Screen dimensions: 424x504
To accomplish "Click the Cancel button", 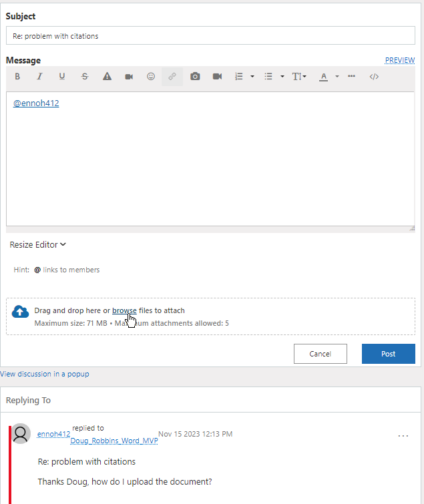I will (320, 354).
